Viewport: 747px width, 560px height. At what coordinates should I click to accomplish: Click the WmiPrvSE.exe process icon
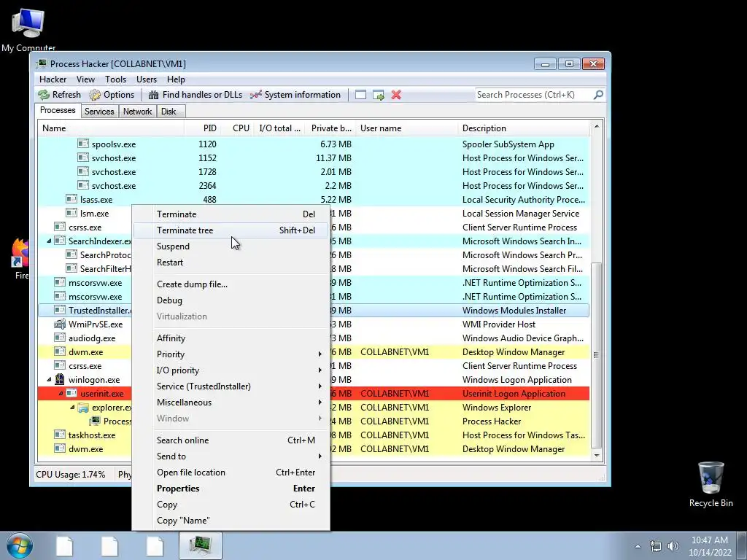tap(60, 324)
